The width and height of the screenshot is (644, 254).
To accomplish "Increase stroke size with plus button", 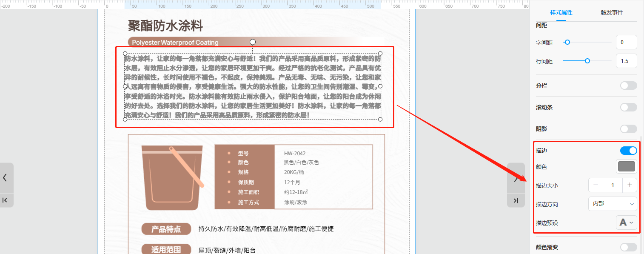I will coord(630,185).
